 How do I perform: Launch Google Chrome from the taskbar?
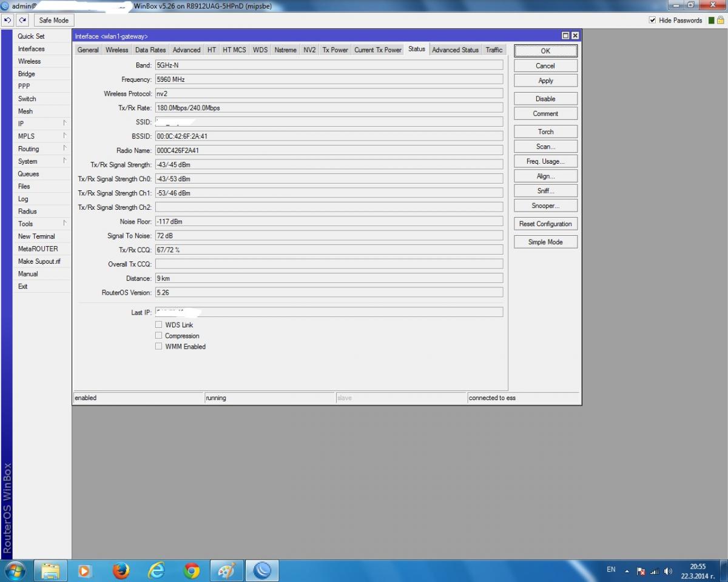pyautogui.click(x=192, y=570)
